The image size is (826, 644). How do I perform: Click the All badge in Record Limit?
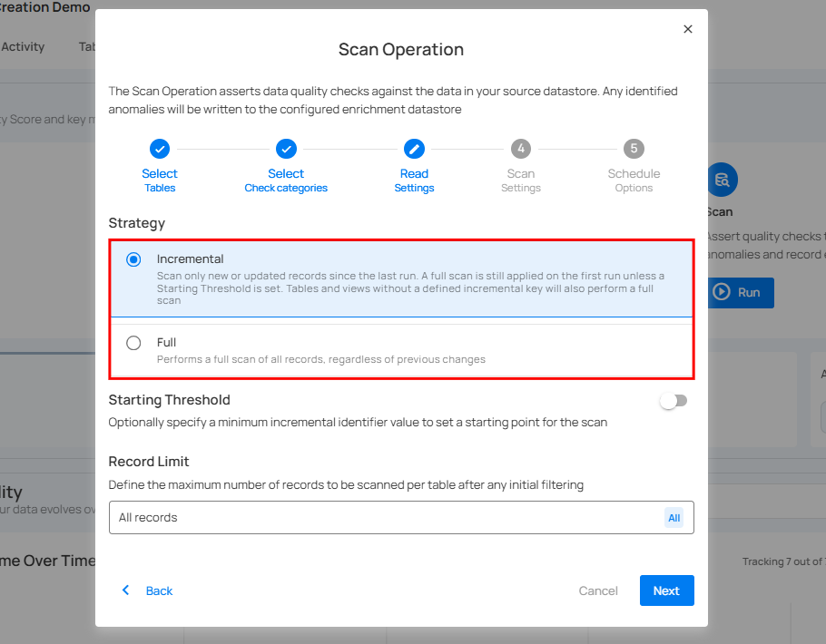click(x=674, y=518)
